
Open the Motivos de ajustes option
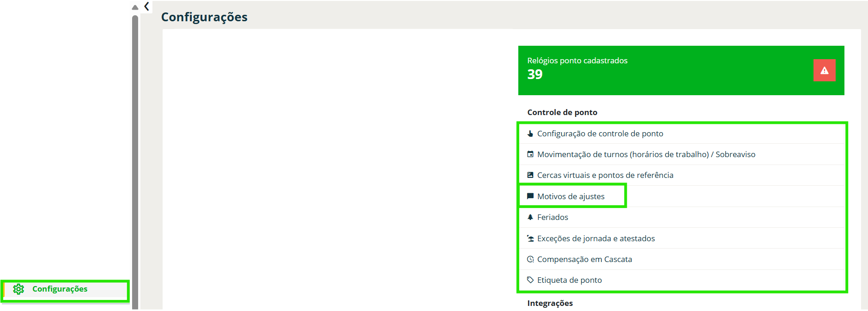point(571,196)
